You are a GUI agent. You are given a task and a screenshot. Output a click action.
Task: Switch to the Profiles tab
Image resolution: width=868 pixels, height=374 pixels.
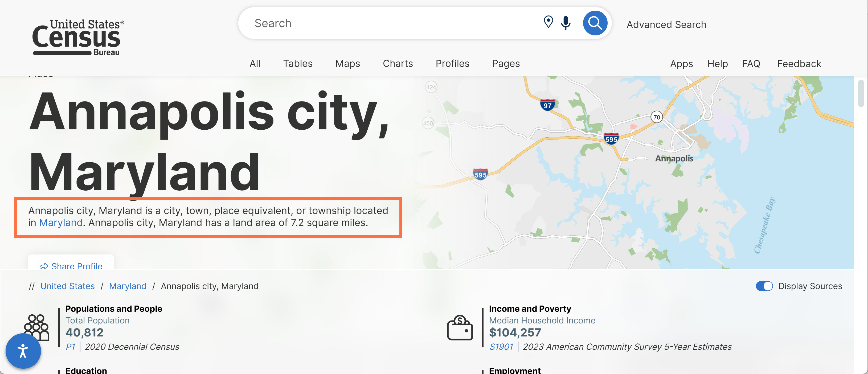(x=452, y=63)
